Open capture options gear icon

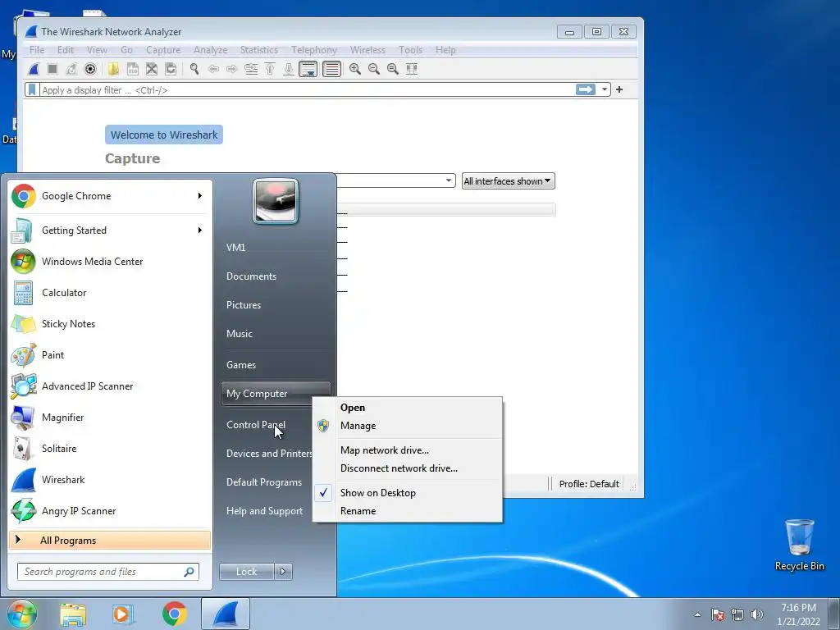[x=90, y=69]
